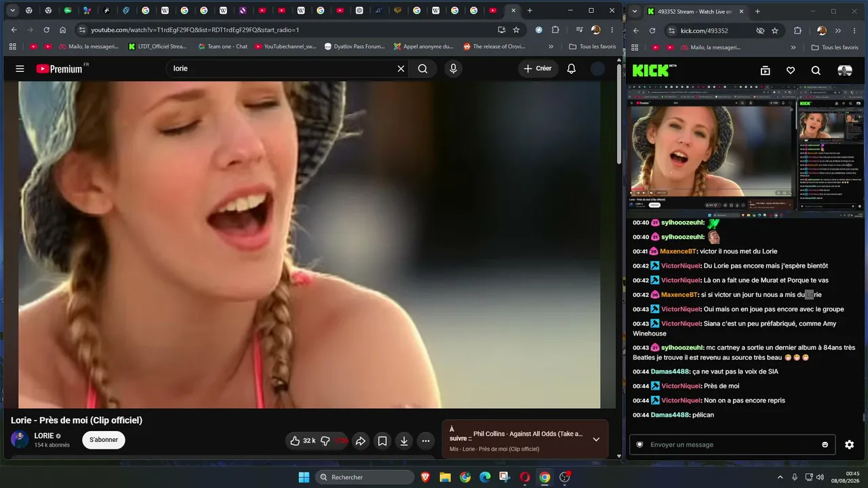
Task: Open extensions menu in YouTube window
Action: [x=555, y=30]
